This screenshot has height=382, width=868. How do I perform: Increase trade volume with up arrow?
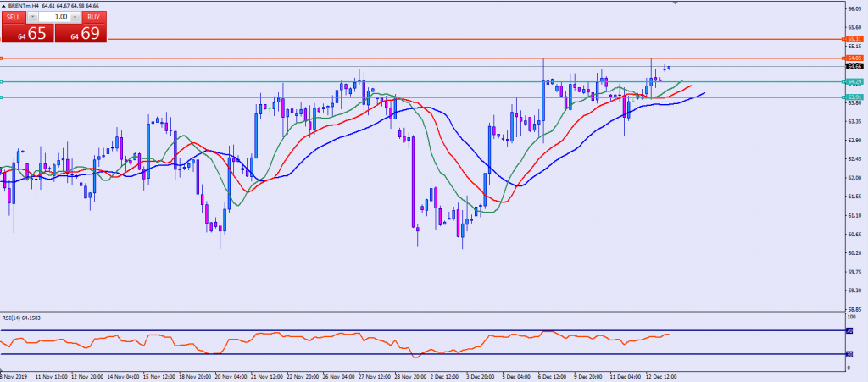click(x=75, y=16)
